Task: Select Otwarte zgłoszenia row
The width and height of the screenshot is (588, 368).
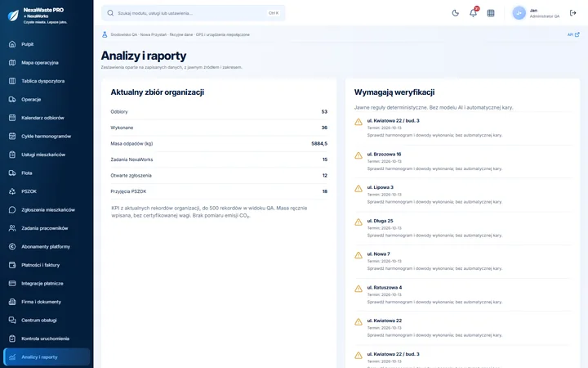Action: point(219,175)
